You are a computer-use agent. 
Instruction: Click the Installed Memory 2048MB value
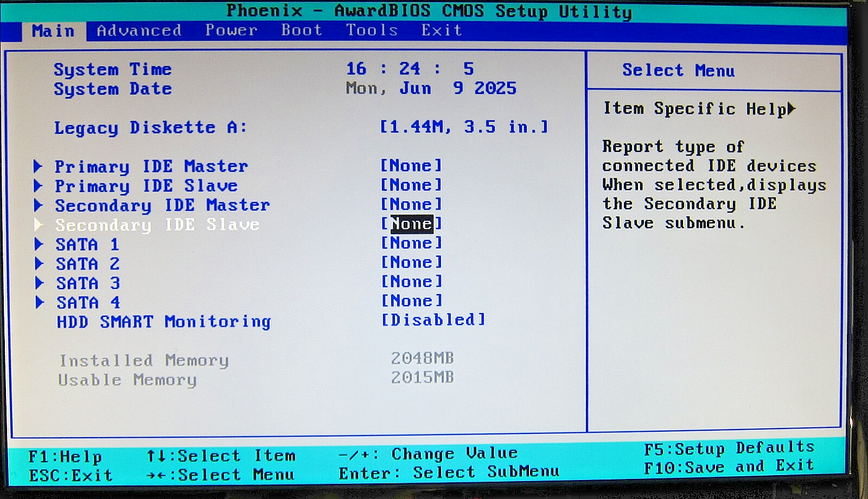[422, 358]
